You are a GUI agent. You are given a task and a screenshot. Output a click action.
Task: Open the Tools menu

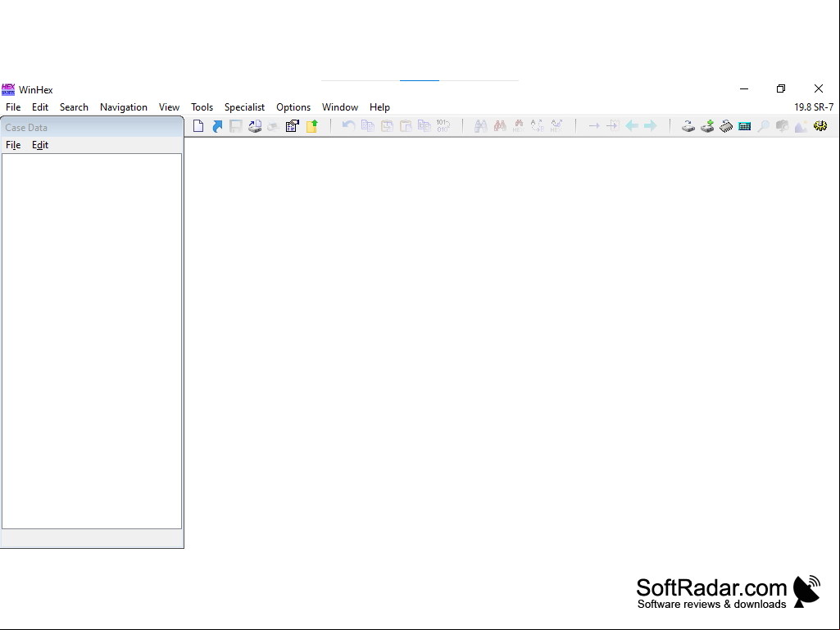click(202, 107)
